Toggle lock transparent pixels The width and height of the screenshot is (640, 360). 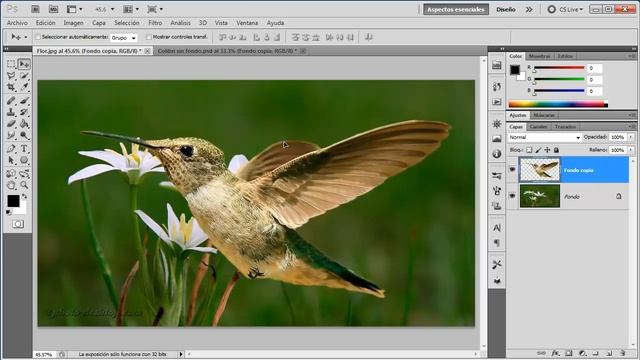529,150
